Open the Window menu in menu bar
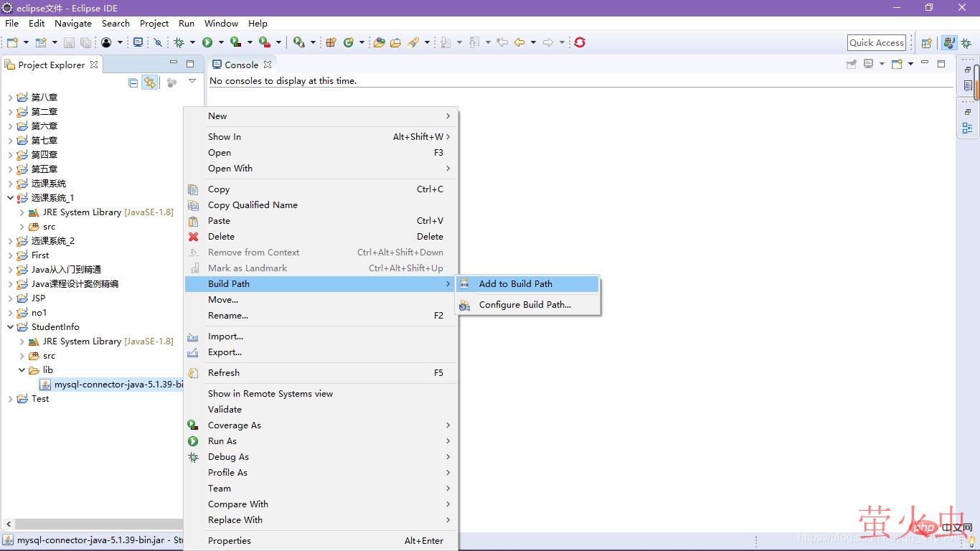Viewport: 980px width, 551px height. pyautogui.click(x=221, y=23)
